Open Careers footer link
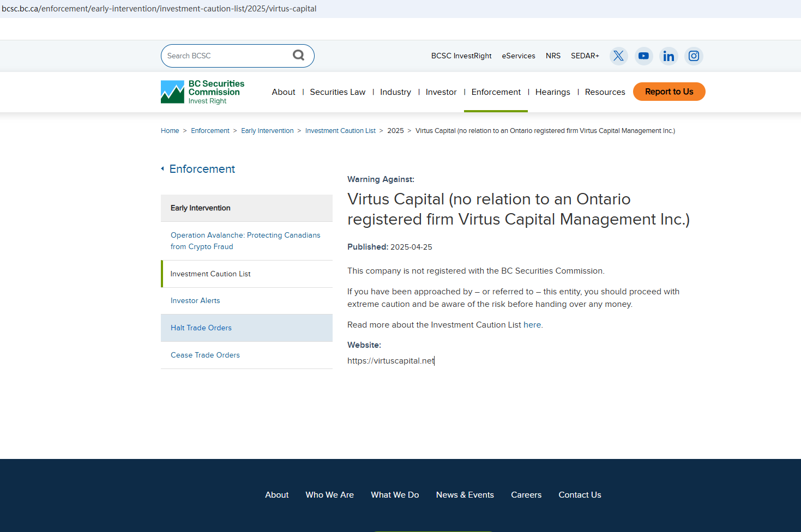The image size is (801, 532). coord(526,495)
